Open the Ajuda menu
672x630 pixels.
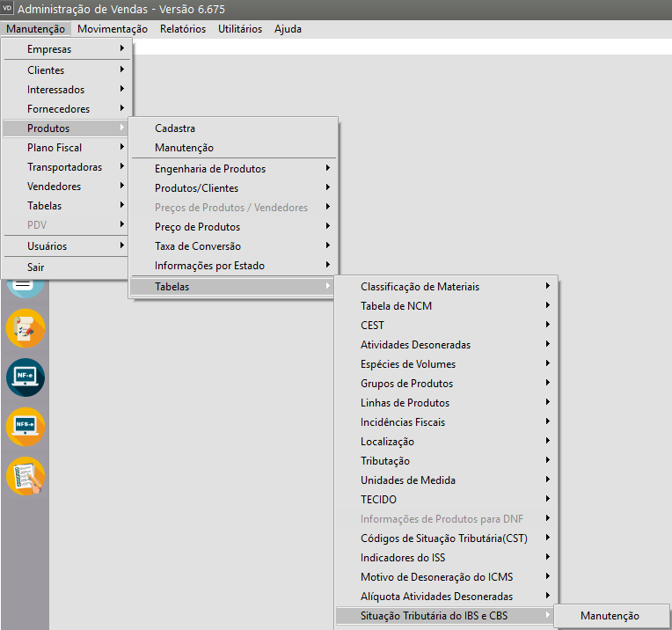pos(288,29)
